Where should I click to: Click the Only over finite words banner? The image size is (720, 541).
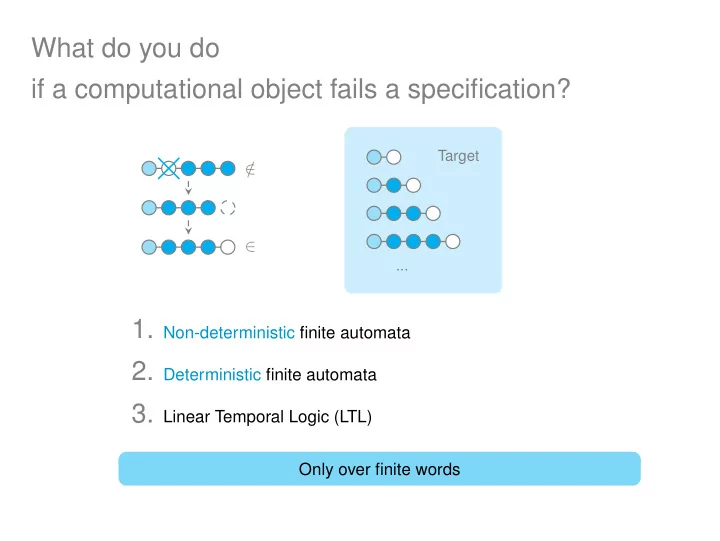tap(379, 469)
